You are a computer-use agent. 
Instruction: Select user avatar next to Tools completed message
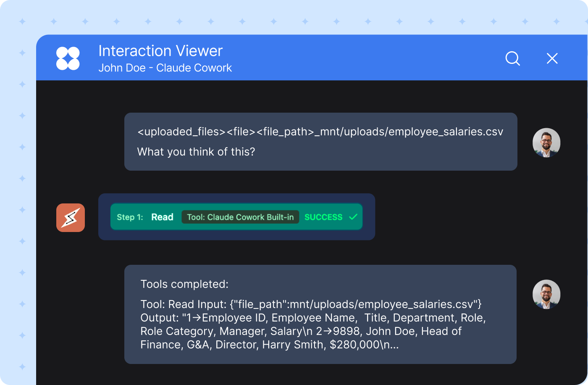[546, 294]
